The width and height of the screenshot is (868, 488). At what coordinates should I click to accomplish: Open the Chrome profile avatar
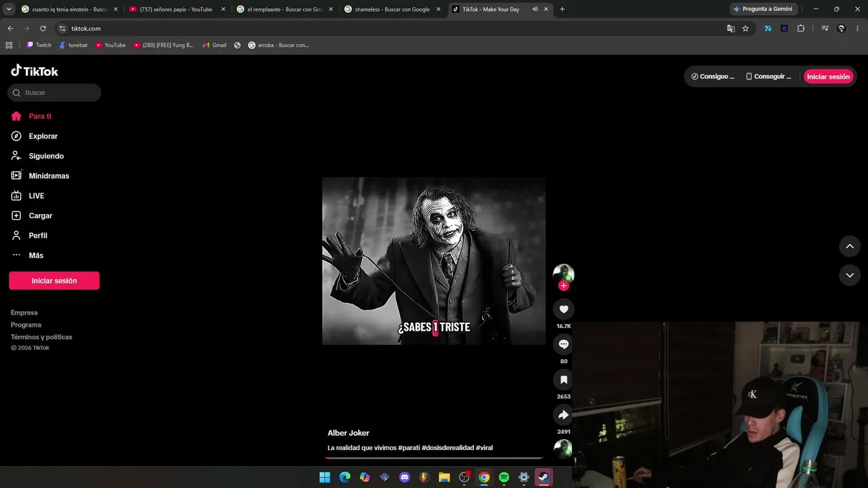pyautogui.click(x=842, y=28)
